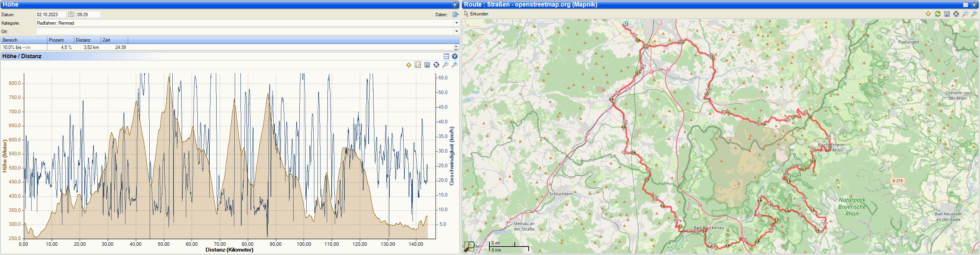The height and width of the screenshot is (255, 980).
Task: Zoom out on the route map
Action: 965,14
